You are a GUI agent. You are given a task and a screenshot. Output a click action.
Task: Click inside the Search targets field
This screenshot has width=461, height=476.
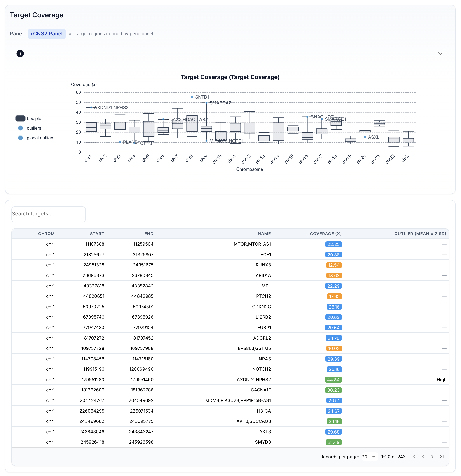point(48,214)
